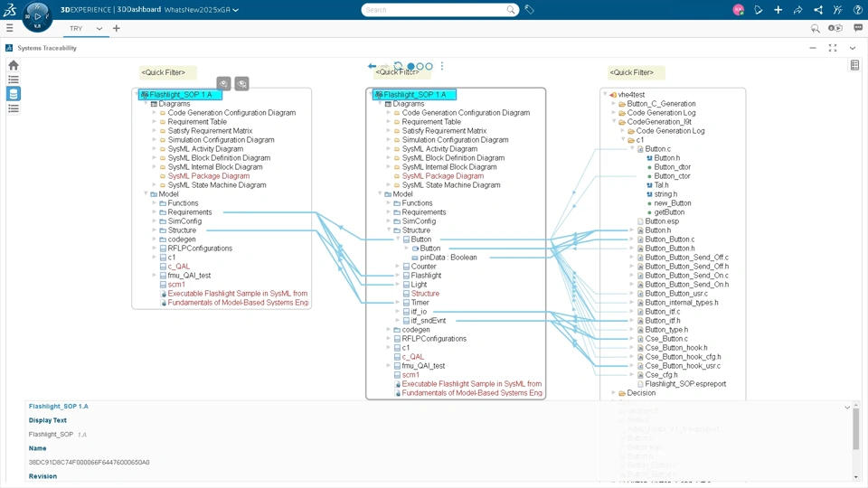
Task: Open the widget chevron menu
Action: 853,48
